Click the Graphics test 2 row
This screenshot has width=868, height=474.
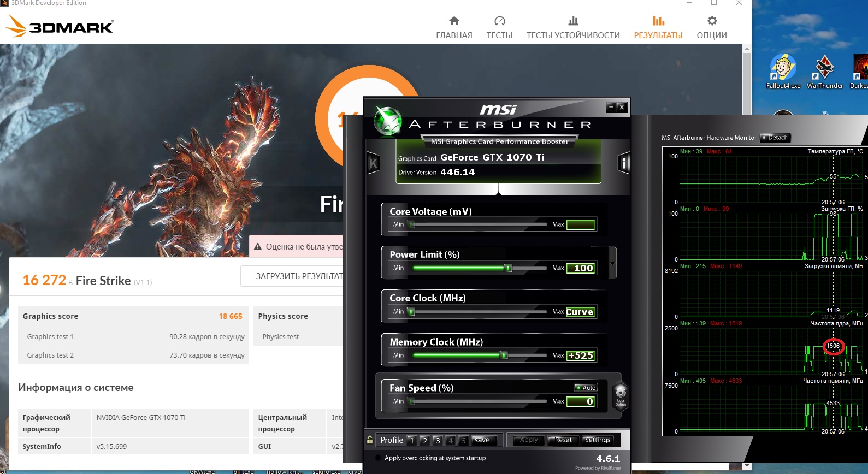tap(133, 355)
